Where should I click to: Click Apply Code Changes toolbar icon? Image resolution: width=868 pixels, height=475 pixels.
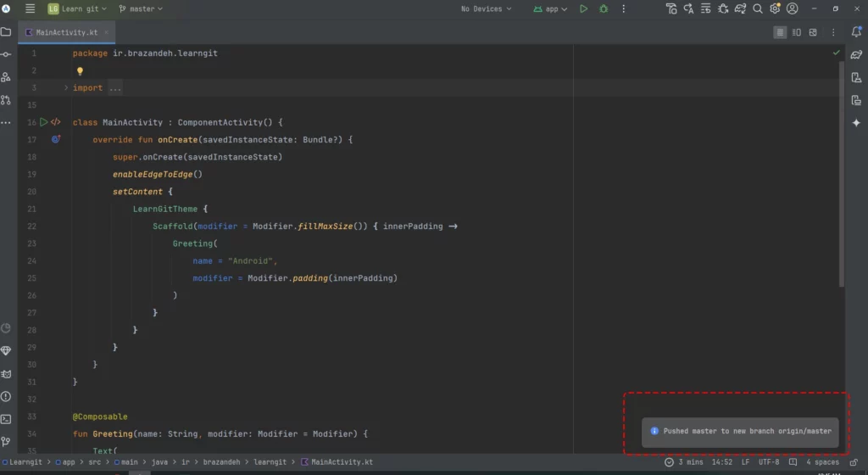(705, 8)
